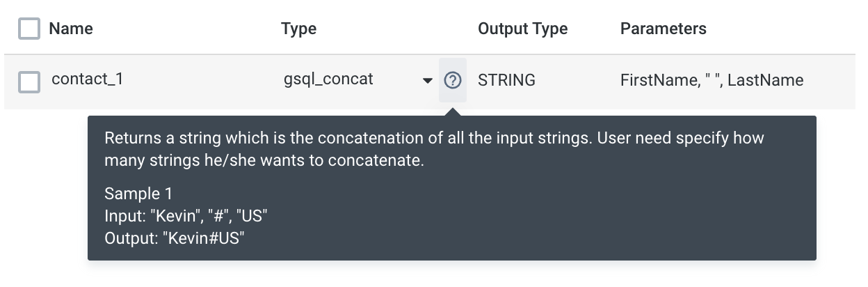Click the Parameters column header
Image resolution: width=868 pixels, height=287 pixels.
coord(663,29)
